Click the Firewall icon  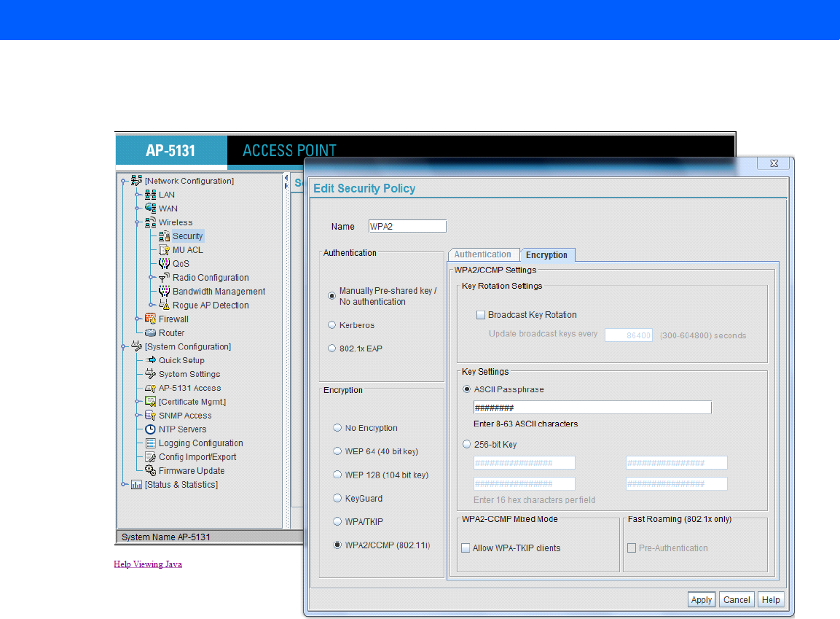(x=151, y=319)
